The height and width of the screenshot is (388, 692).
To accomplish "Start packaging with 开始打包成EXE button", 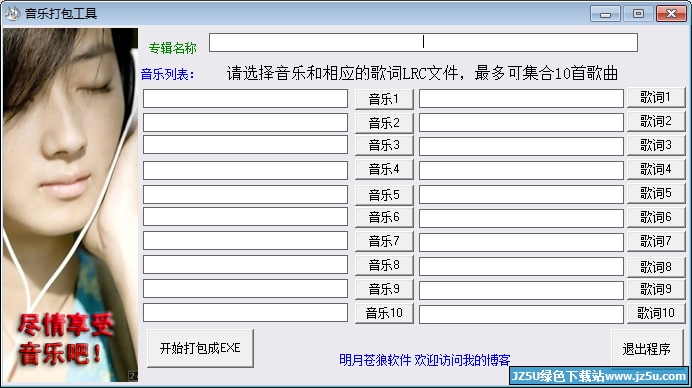I will 200,348.
